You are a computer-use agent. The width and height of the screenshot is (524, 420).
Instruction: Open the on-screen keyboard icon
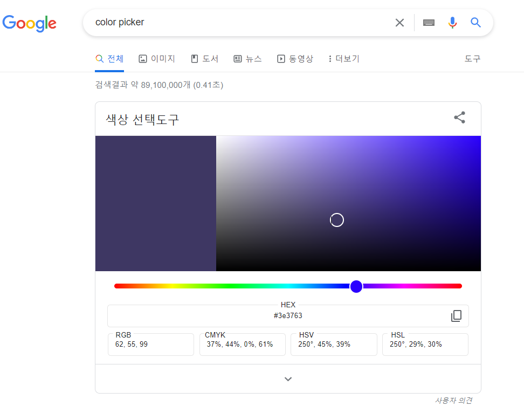429,23
